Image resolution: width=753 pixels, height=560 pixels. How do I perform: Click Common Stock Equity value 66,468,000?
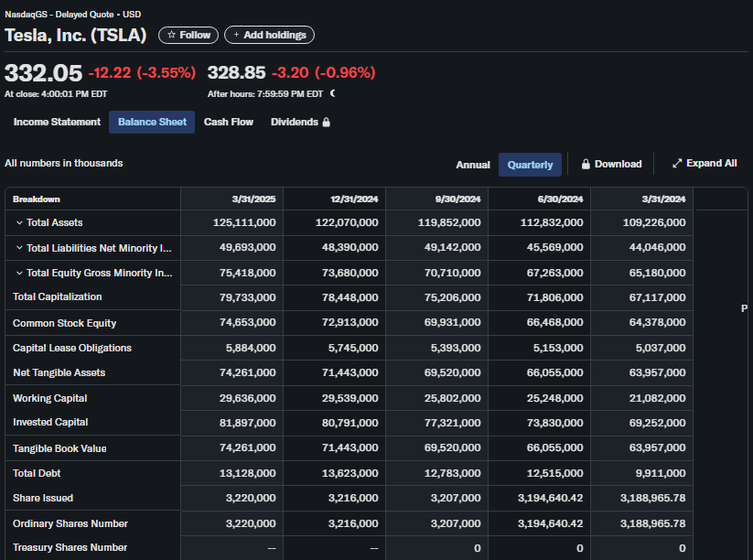click(x=554, y=322)
